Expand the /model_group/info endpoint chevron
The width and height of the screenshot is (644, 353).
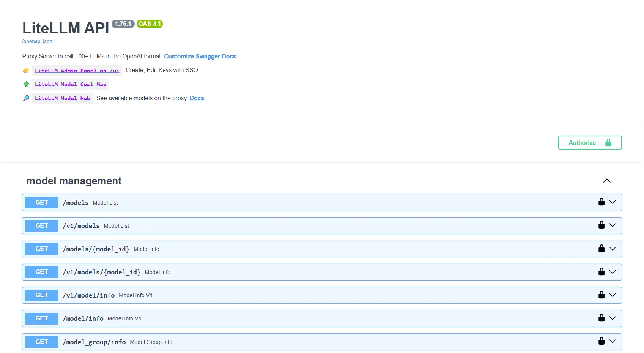(613, 341)
